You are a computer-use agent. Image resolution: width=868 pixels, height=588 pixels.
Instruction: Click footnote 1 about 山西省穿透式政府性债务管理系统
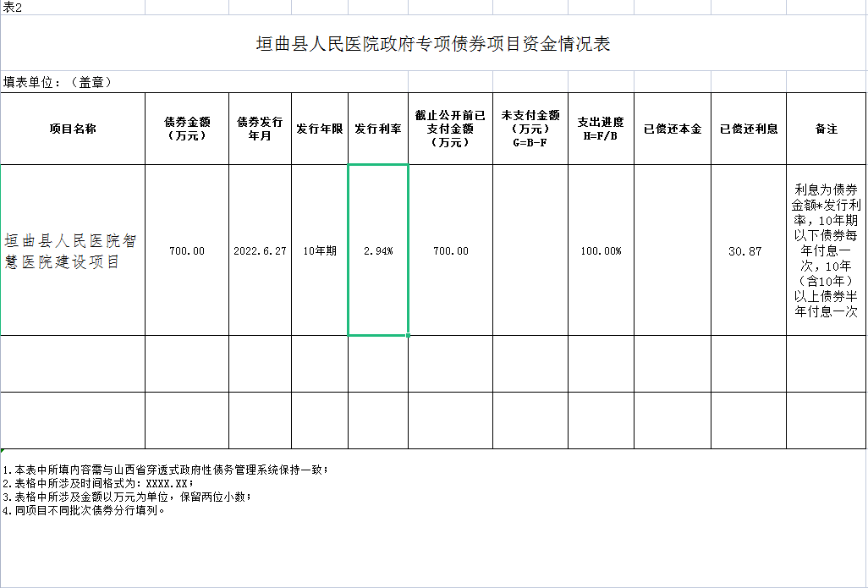(x=166, y=470)
